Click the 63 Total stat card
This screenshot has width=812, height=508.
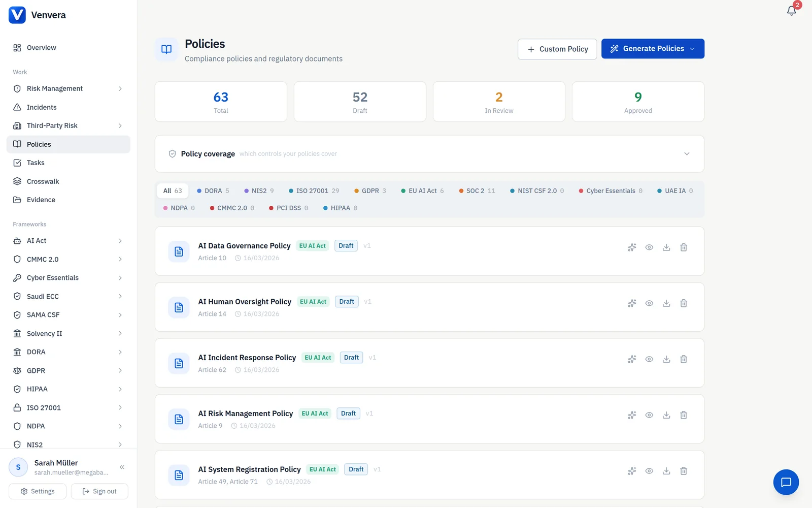pos(221,102)
